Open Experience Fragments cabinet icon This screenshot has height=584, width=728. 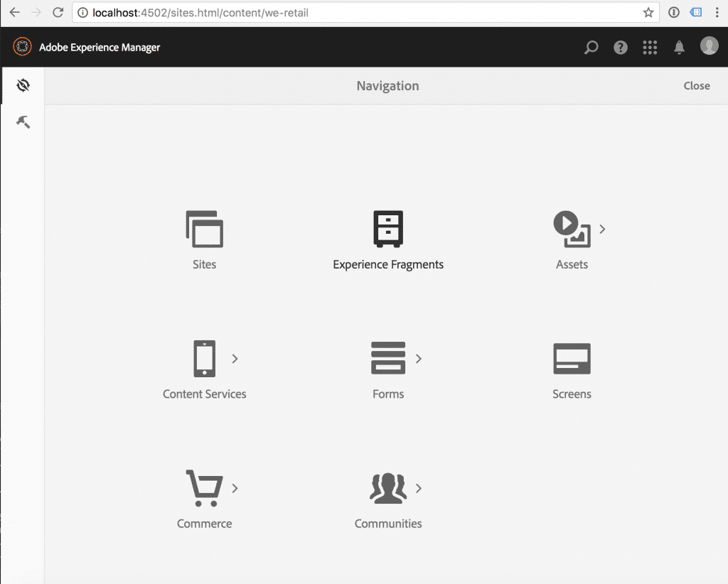click(388, 229)
